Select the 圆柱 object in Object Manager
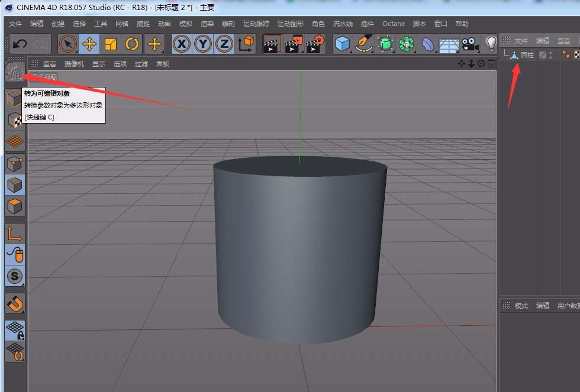 coord(527,55)
